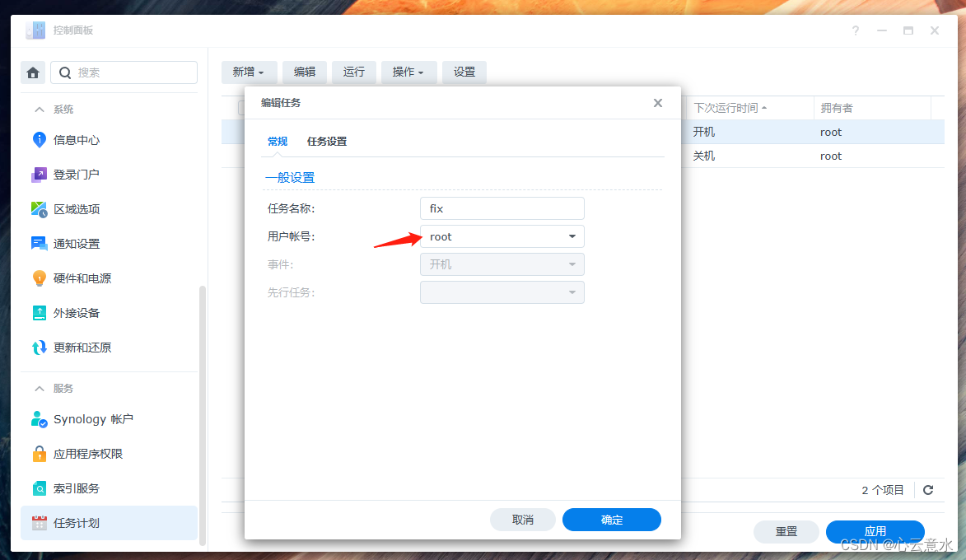
Task: Click the search box in the sidebar
Action: click(124, 72)
